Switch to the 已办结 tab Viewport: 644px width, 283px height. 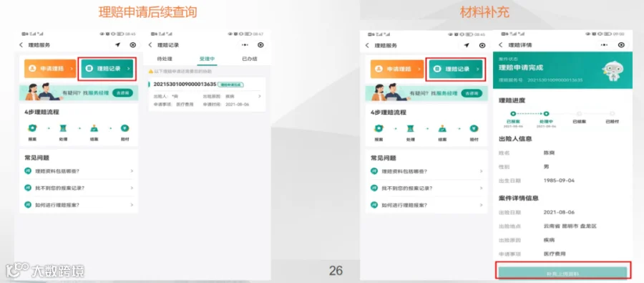point(249,59)
